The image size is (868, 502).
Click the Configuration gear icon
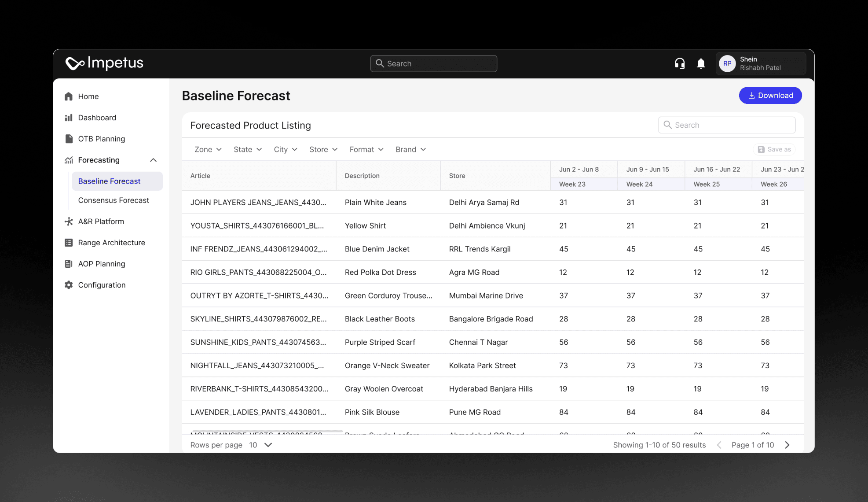tap(69, 285)
